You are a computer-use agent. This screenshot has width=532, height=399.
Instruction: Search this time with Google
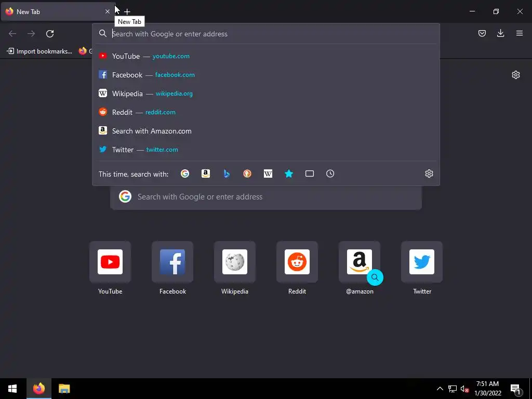(185, 174)
